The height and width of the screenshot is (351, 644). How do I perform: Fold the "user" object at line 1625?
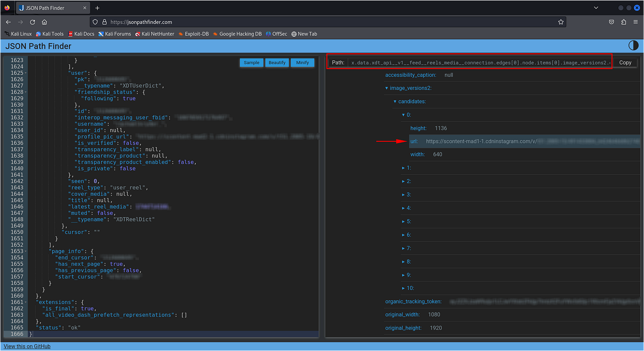tap(26, 73)
